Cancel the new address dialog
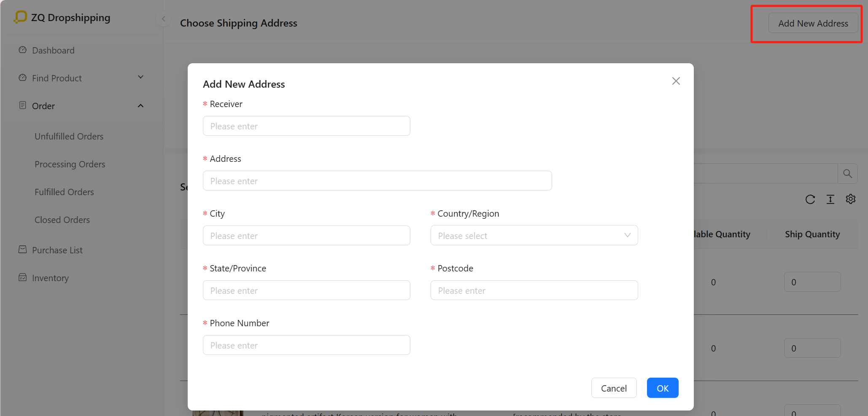Image resolution: width=868 pixels, height=416 pixels. (614, 388)
